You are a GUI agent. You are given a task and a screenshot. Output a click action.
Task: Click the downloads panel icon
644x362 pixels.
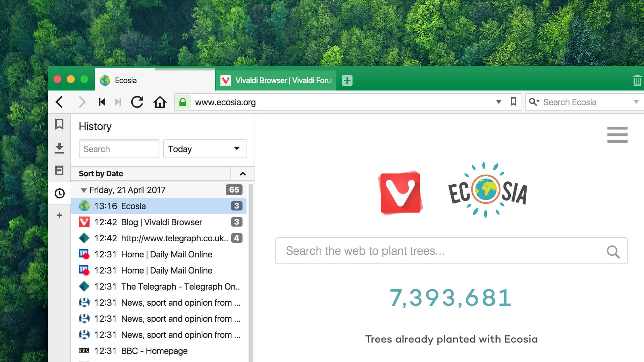(59, 146)
